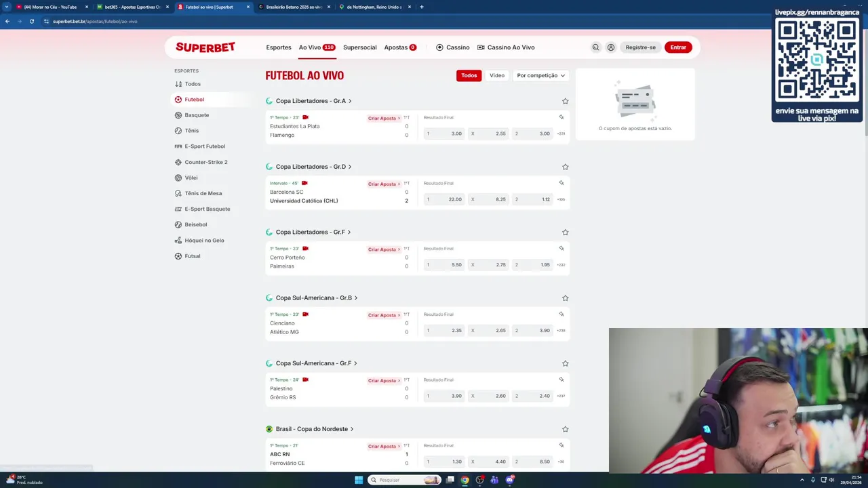Pin the Barcelona SC match

pos(561,183)
